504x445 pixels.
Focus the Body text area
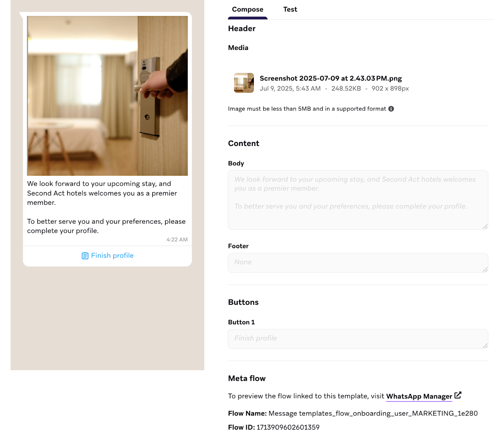pos(358,200)
